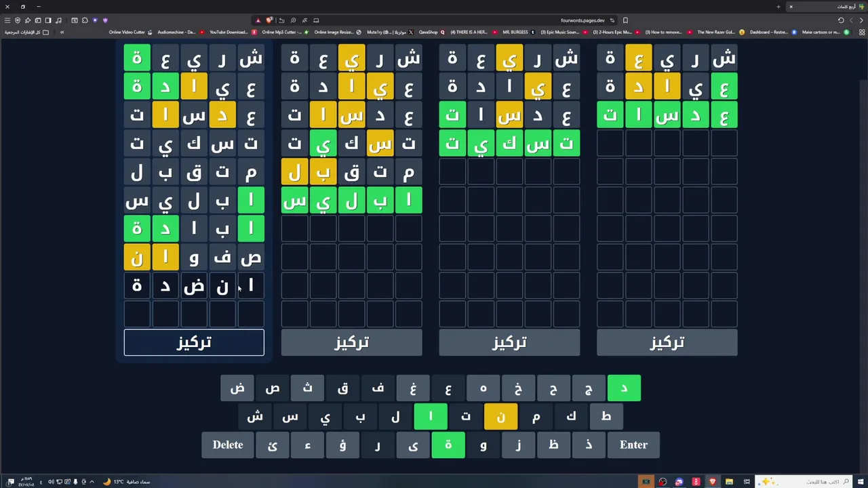This screenshot has height=488, width=868.
Task: Tap the ظ key on keyboard
Action: 553,445
